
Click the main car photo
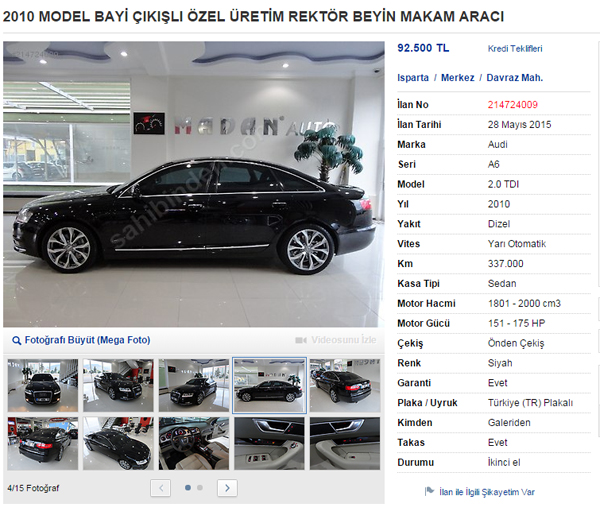click(194, 184)
